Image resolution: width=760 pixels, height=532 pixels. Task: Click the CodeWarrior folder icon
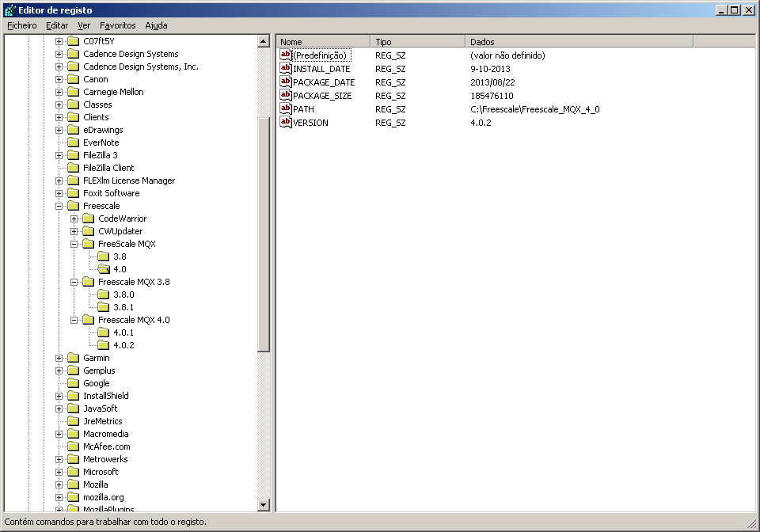88,218
